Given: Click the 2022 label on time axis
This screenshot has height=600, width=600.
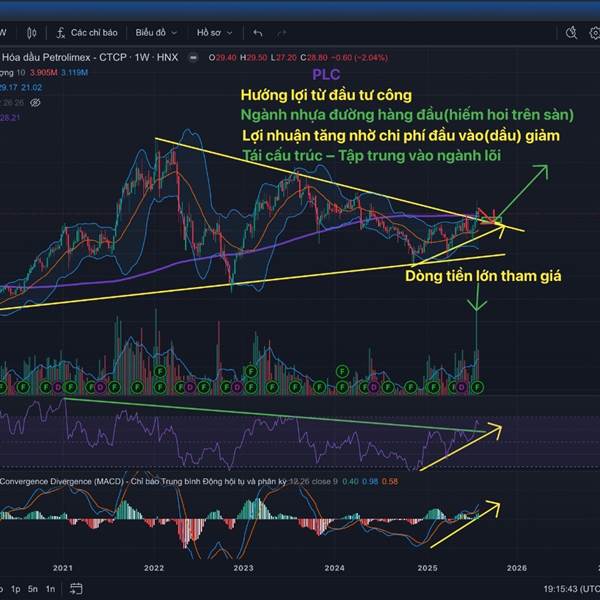Looking at the screenshot, I should point(154,568).
